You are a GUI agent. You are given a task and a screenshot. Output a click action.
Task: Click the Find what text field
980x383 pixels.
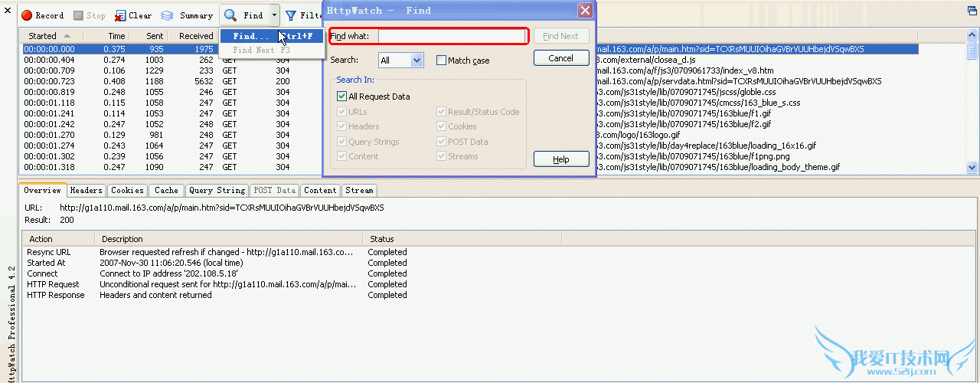(451, 36)
